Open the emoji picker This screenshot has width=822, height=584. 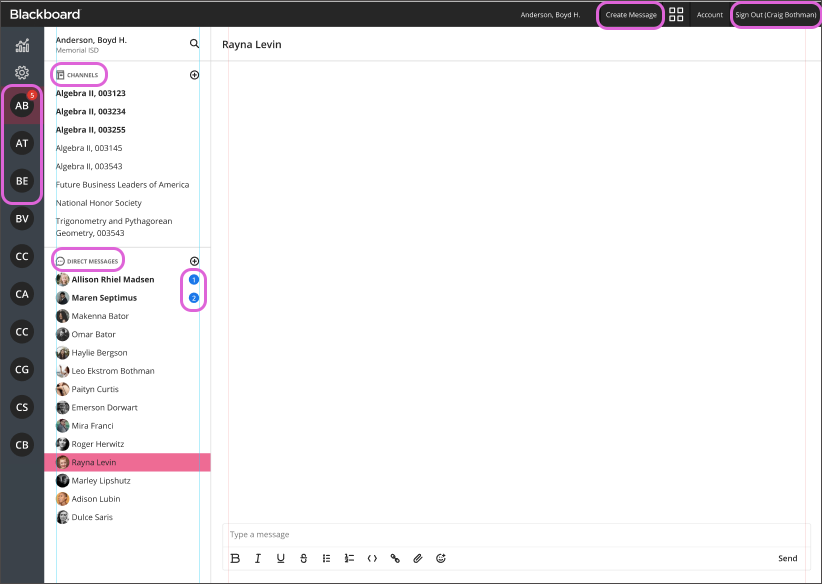point(441,558)
